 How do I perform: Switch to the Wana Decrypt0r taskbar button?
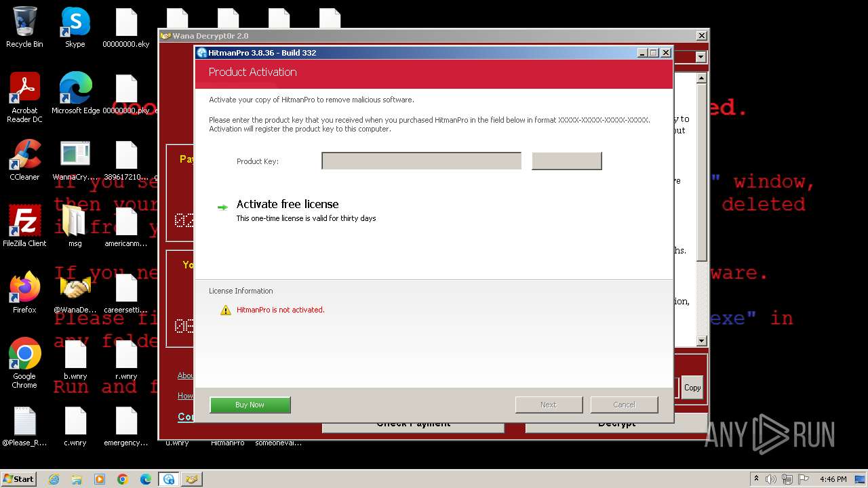tap(192, 479)
